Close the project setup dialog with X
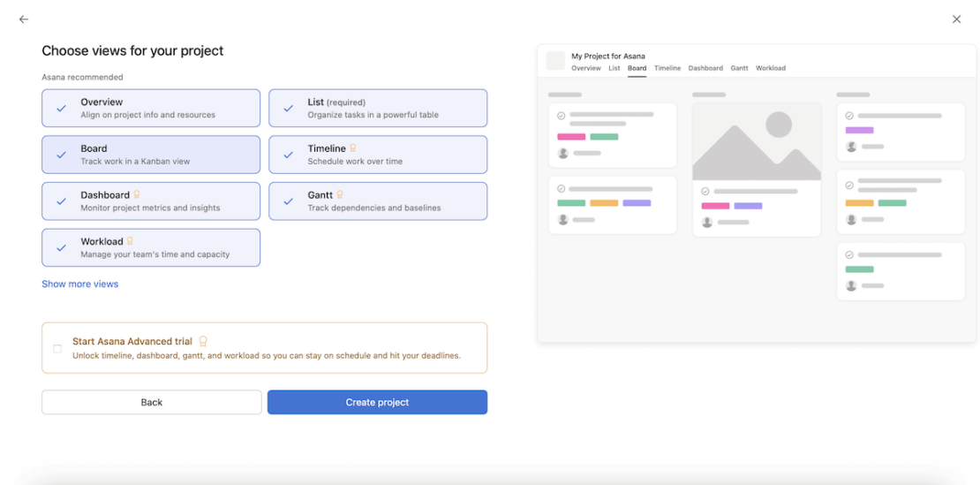The image size is (980, 485). click(x=956, y=19)
